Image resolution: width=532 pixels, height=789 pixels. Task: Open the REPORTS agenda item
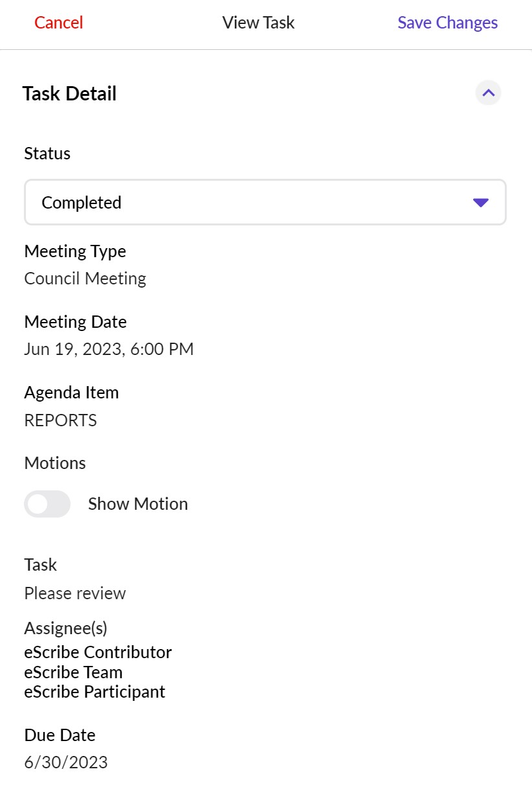click(60, 420)
